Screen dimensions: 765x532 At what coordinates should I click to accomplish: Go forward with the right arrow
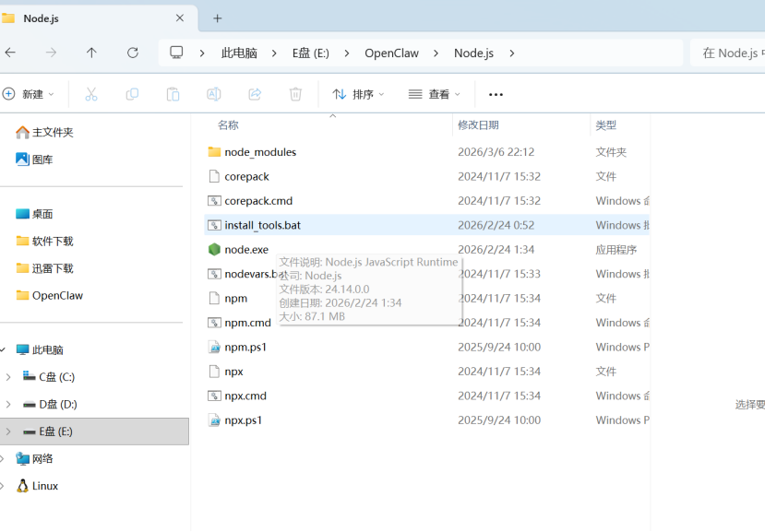coord(51,53)
